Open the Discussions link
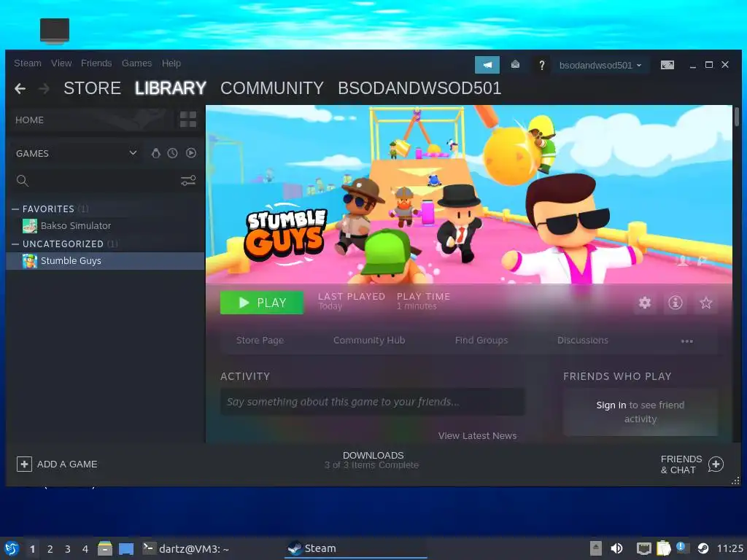 click(x=583, y=340)
